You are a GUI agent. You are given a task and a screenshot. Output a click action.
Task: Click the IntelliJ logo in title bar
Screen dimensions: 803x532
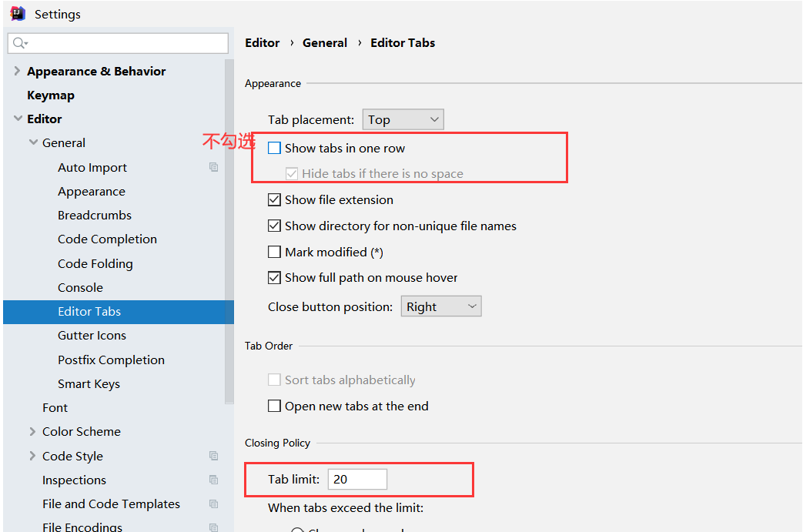click(x=18, y=14)
